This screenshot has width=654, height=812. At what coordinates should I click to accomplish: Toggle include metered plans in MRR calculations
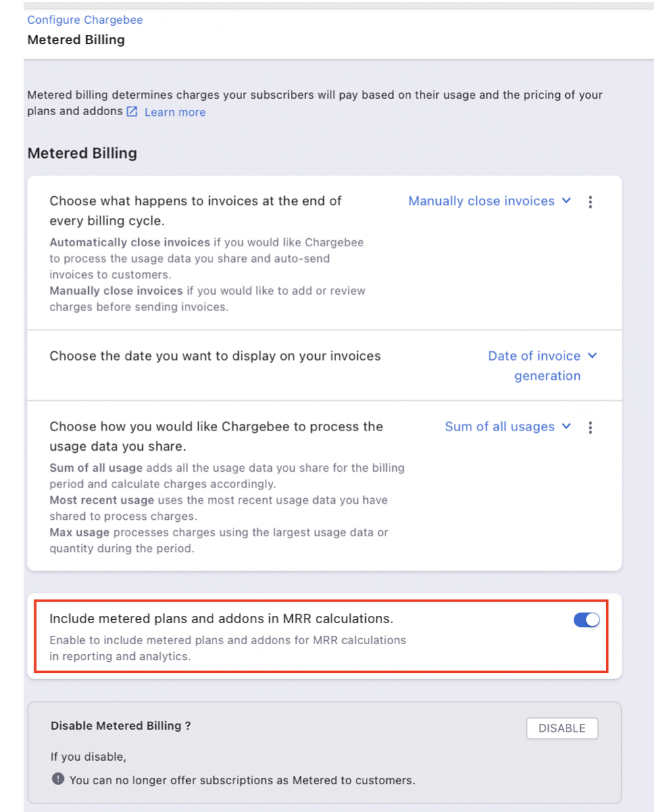[586, 620]
